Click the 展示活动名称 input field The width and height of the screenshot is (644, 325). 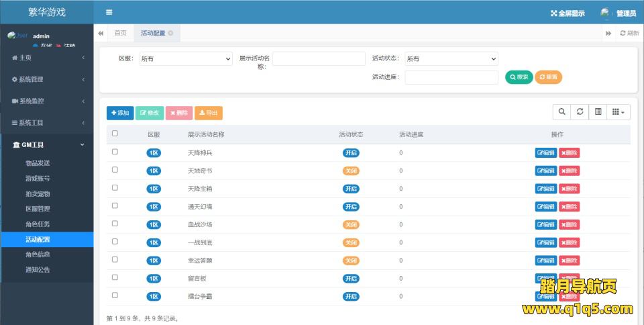click(x=319, y=59)
